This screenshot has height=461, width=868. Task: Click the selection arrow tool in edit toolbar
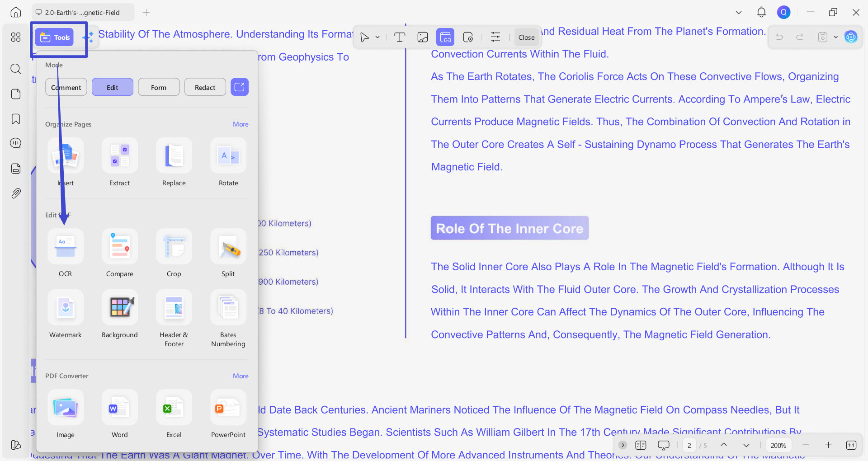click(x=364, y=38)
